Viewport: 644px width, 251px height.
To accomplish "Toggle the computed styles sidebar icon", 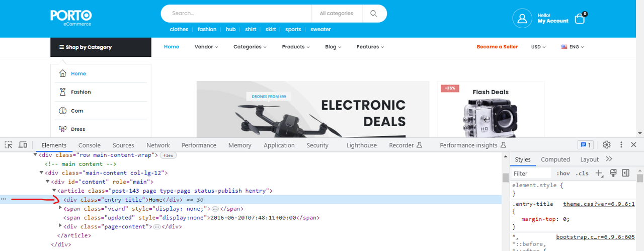I will click(625, 173).
